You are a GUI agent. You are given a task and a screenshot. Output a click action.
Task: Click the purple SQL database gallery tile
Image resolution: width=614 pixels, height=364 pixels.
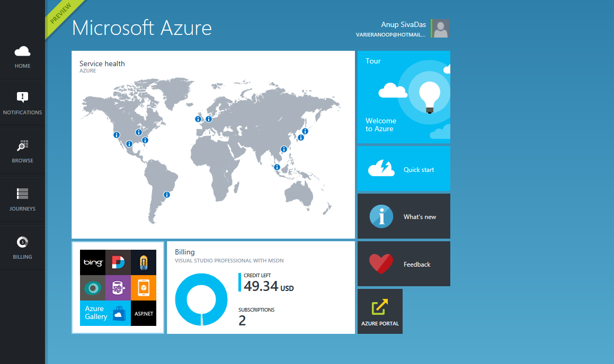click(x=118, y=288)
